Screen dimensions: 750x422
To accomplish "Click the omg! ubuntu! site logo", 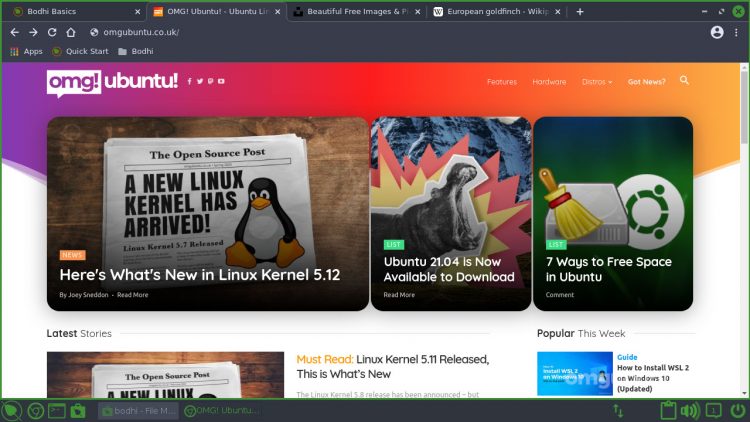I will click(112, 83).
